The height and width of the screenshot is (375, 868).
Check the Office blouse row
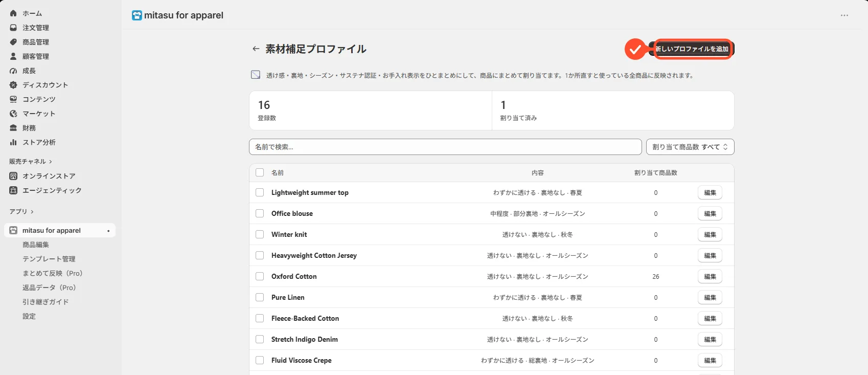pos(260,213)
